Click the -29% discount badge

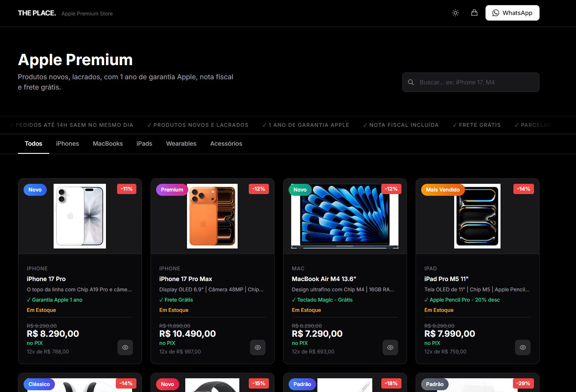pyautogui.click(x=524, y=383)
